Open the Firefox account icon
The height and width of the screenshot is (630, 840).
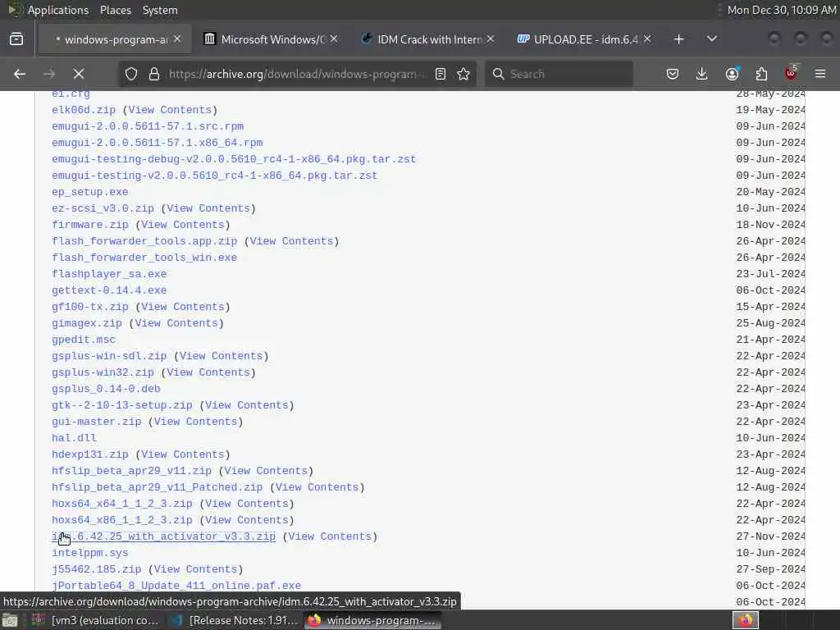click(x=732, y=74)
